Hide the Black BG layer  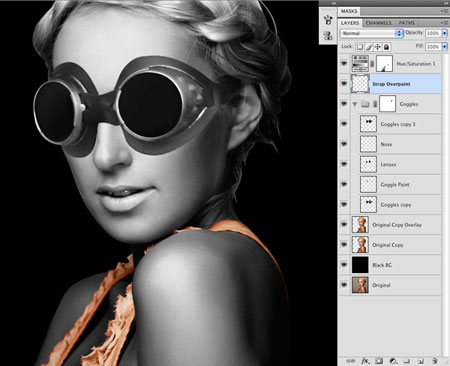344,265
